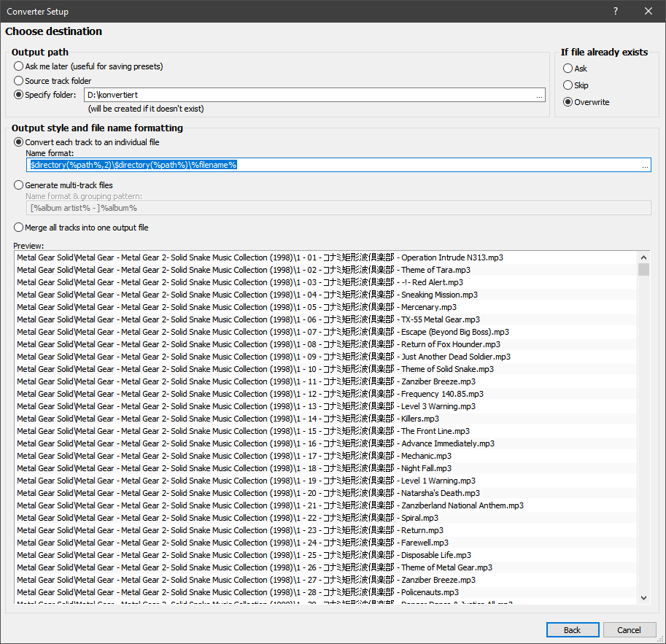Select preview row 'Level 3 Warning.mp3'
Image resolution: width=666 pixels, height=644 pixels.
325,406
